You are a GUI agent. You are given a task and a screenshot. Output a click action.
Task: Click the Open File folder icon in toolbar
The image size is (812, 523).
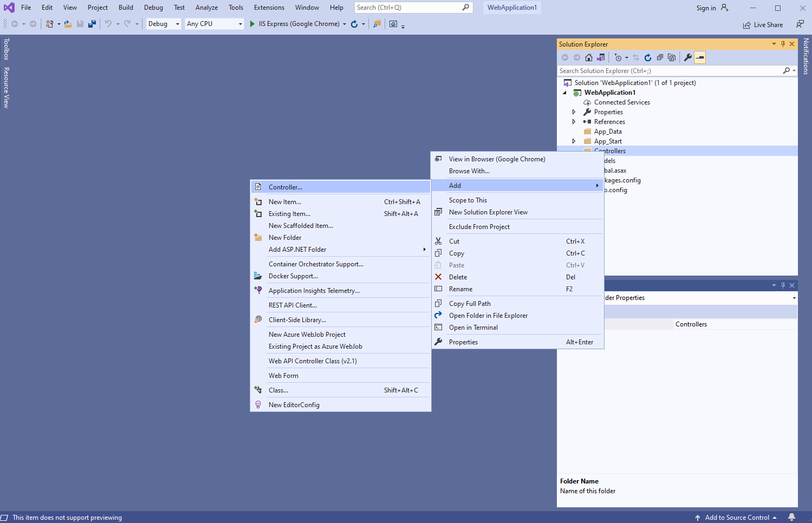click(68, 24)
